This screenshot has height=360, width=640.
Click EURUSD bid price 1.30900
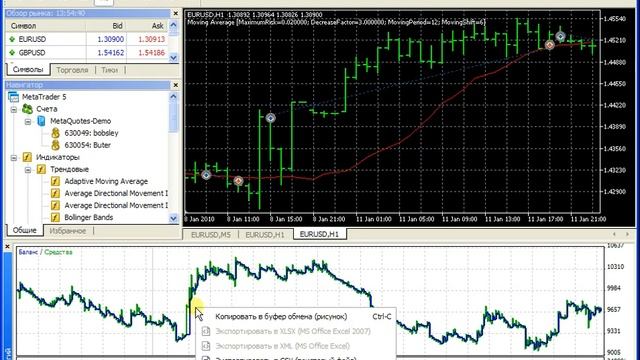[x=111, y=39]
